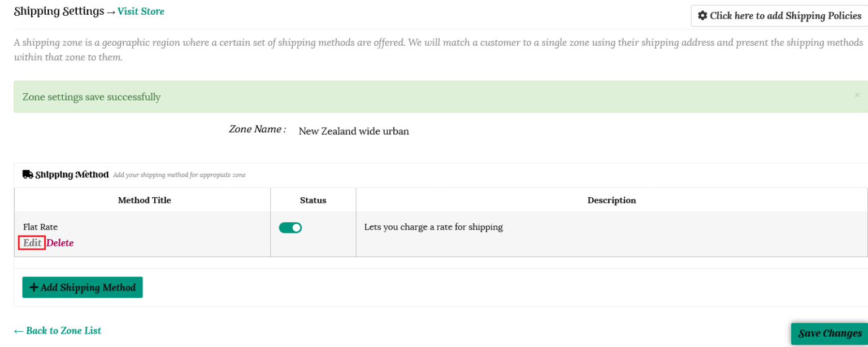Click the truck icon beside Shipping Method
The image size is (868, 347).
click(28, 175)
